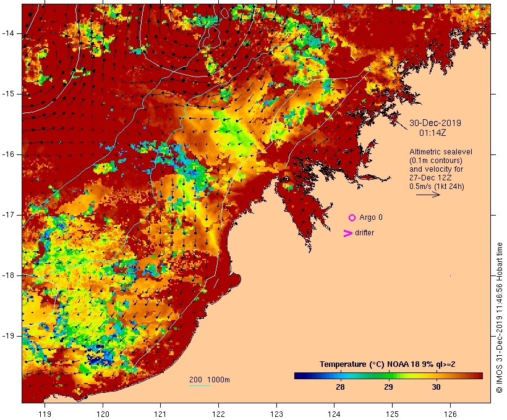The width and height of the screenshot is (507, 420).
Task: Click longitude label 123
Action: [x=276, y=414]
